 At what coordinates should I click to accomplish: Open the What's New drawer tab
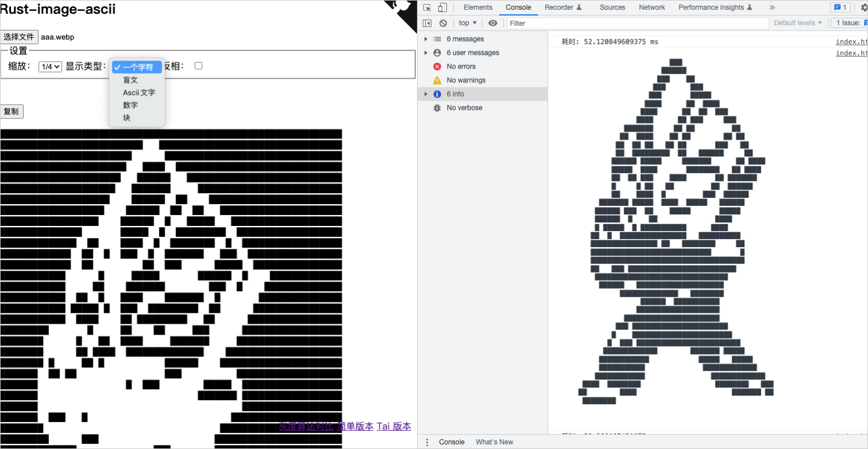pos(494,442)
